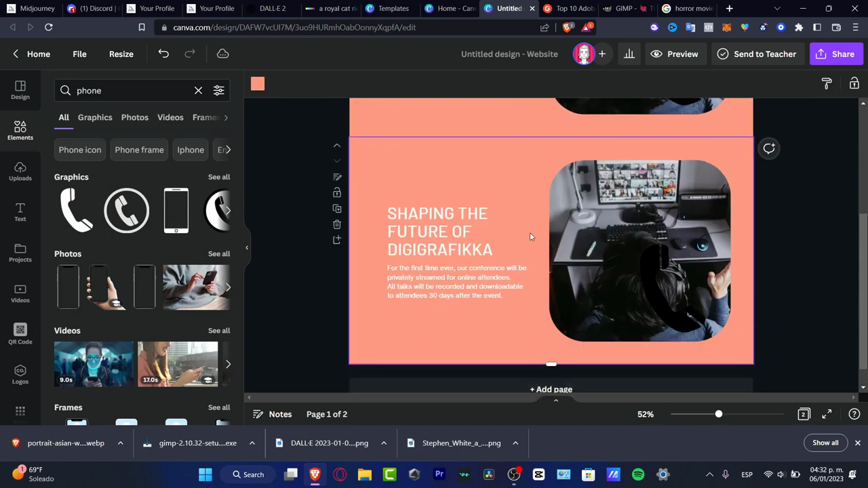Screen dimensions: 868x488
Task: Open Spotify from the taskbar
Action: click(x=638, y=474)
